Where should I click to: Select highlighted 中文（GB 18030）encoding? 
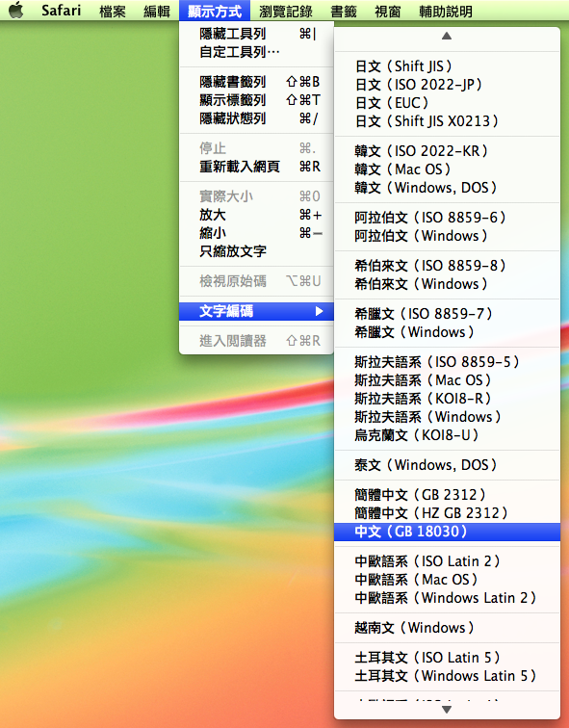pos(447,532)
